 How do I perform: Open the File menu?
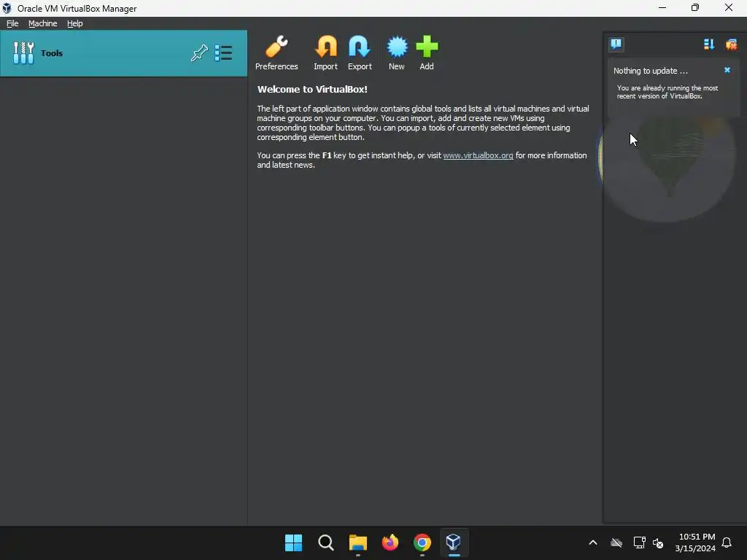click(x=12, y=23)
